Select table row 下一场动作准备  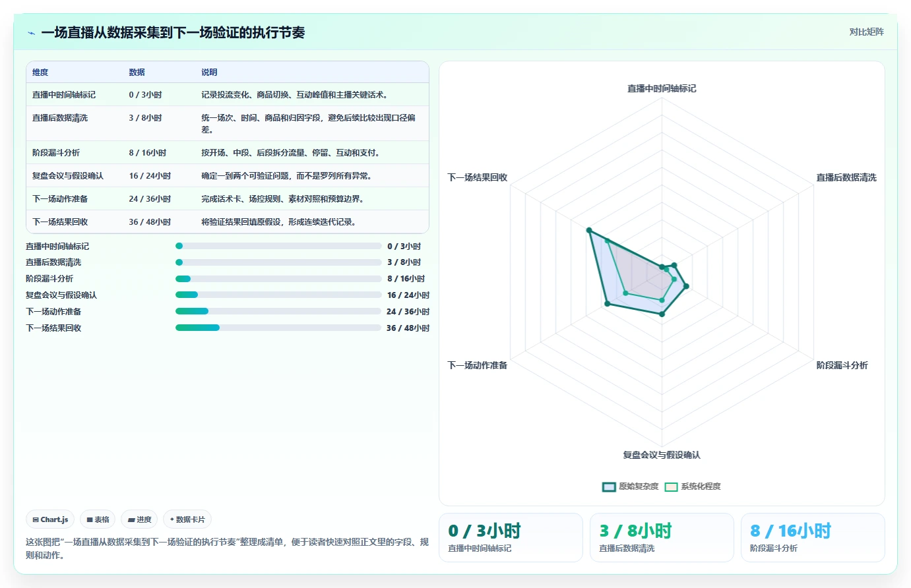click(x=228, y=199)
